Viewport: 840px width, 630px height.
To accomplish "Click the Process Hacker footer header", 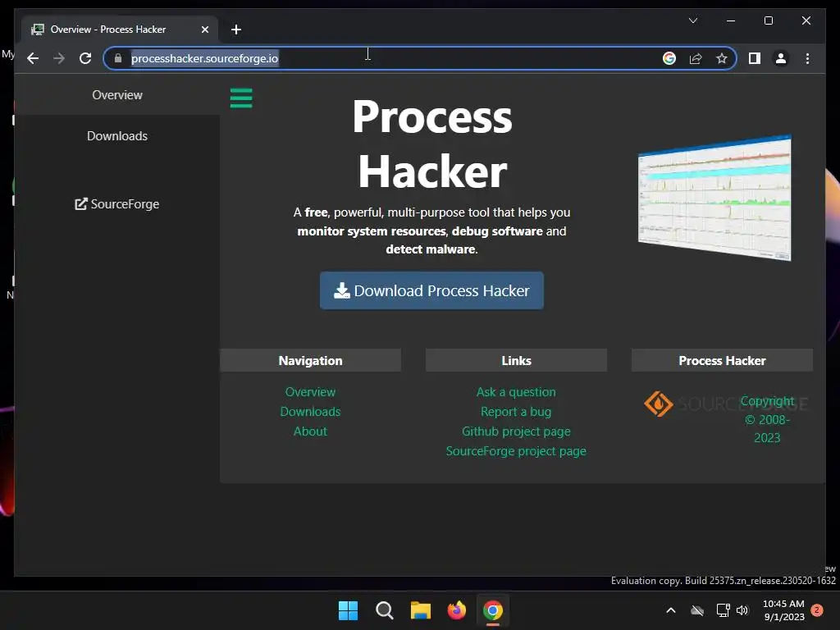I will [722, 361].
